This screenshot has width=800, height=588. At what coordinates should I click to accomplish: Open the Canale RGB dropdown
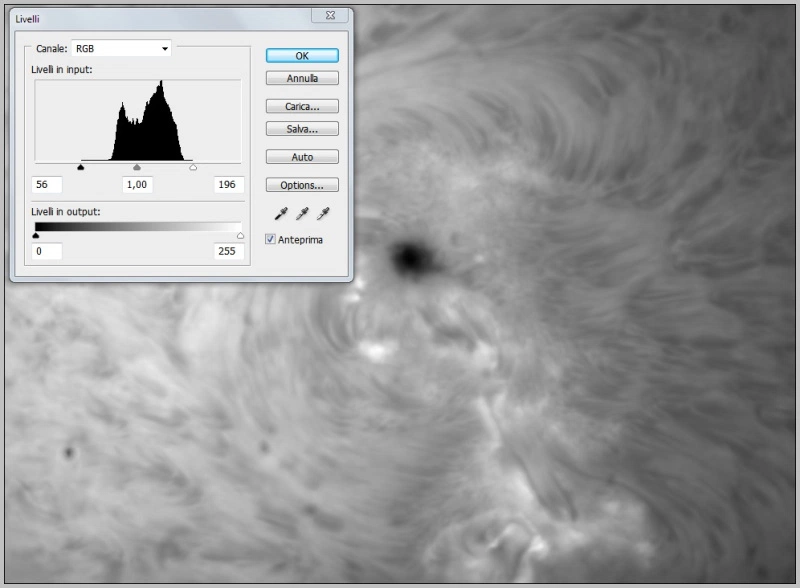pos(122,48)
